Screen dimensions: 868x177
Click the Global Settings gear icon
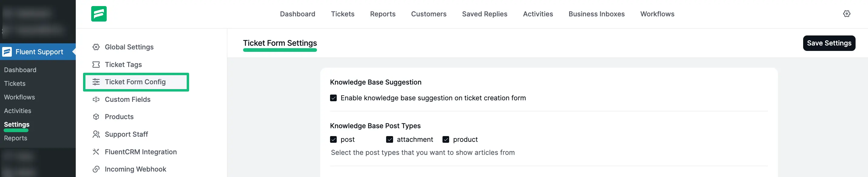tap(96, 47)
